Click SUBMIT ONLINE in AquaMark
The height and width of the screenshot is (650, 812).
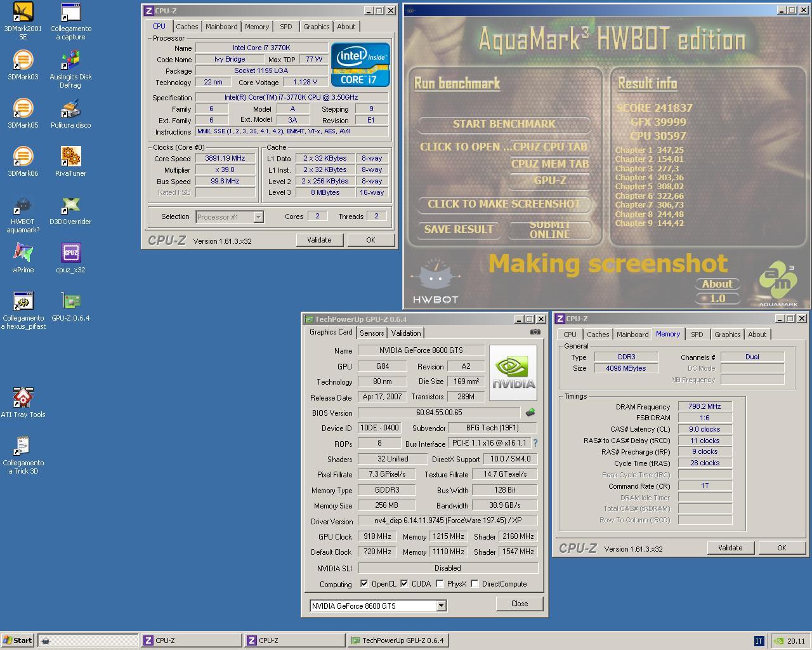550,229
